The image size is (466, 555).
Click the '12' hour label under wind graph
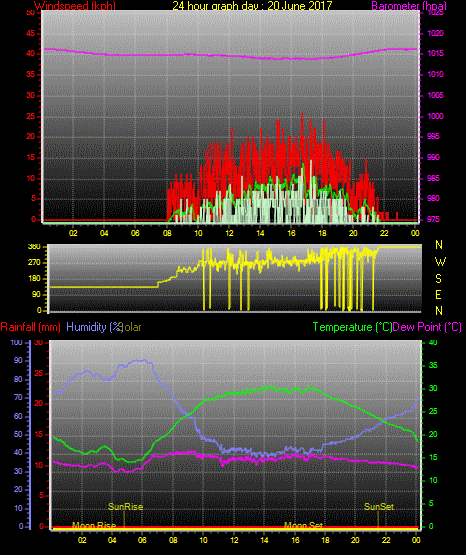point(229,233)
